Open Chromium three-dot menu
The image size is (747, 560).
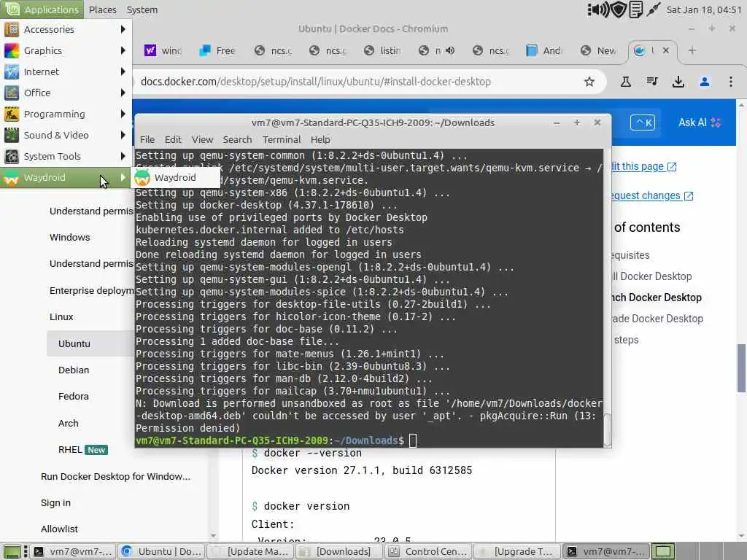731,82
